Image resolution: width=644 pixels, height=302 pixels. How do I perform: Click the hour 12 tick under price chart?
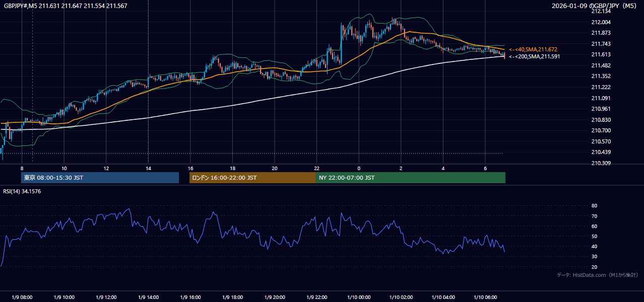coord(106,168)
